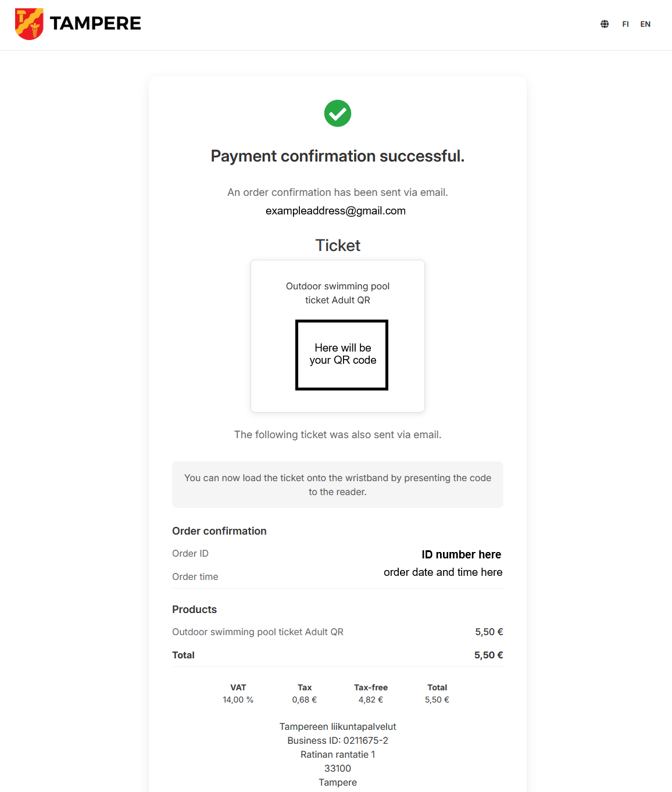Click the VAT 14,00 % value
This screenshot has width=672, height=792.
click(x=238, y=700)
